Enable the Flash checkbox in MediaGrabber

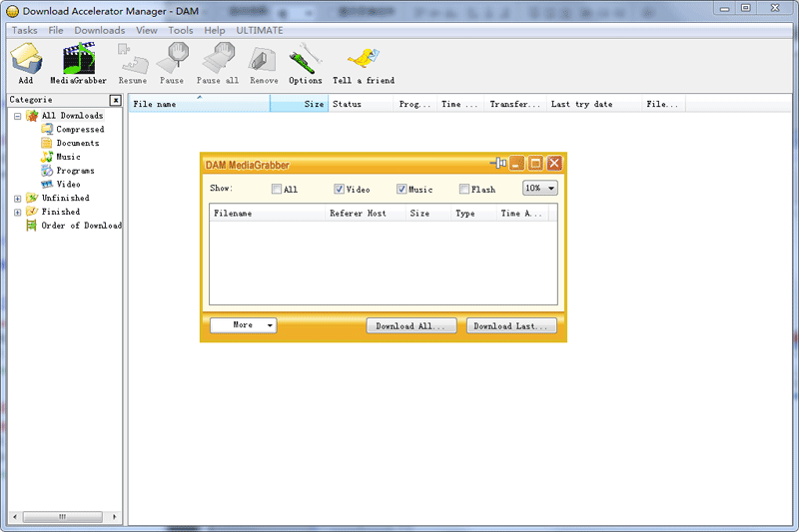pos(463,189)
